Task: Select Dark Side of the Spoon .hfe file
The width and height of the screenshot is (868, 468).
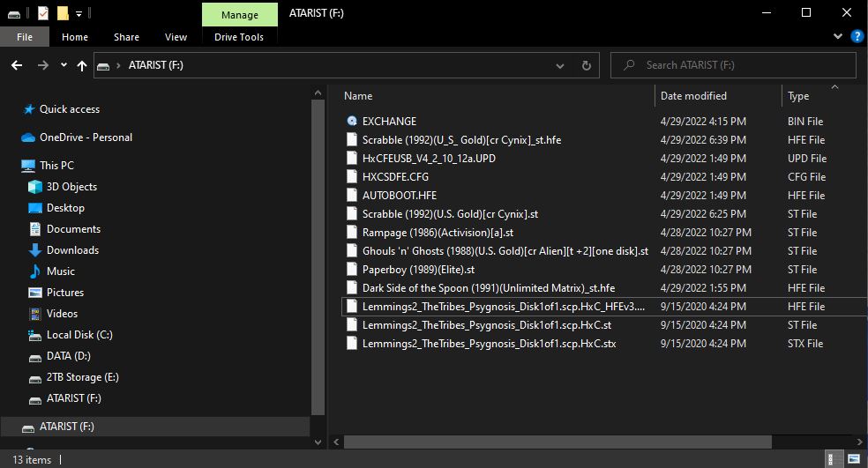Action: pyautogui.click(x=489, y=288)
